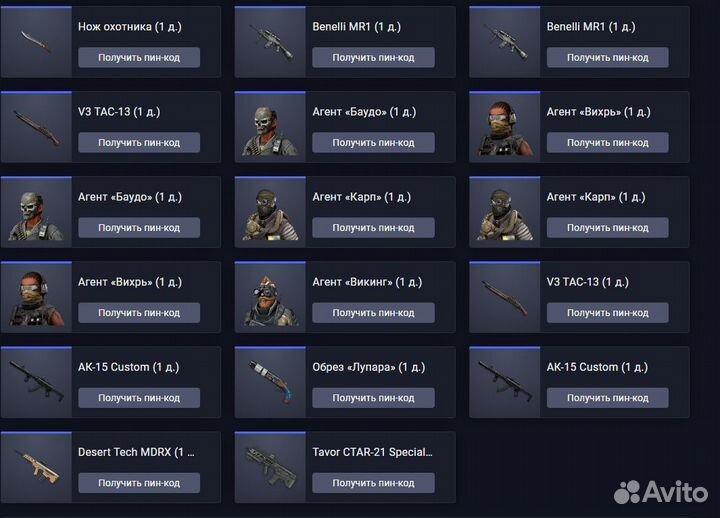Click the third-row middle Agent Karp portrait
The width and height of the screenshot is (720, 518).
click(x=270, y=212)
